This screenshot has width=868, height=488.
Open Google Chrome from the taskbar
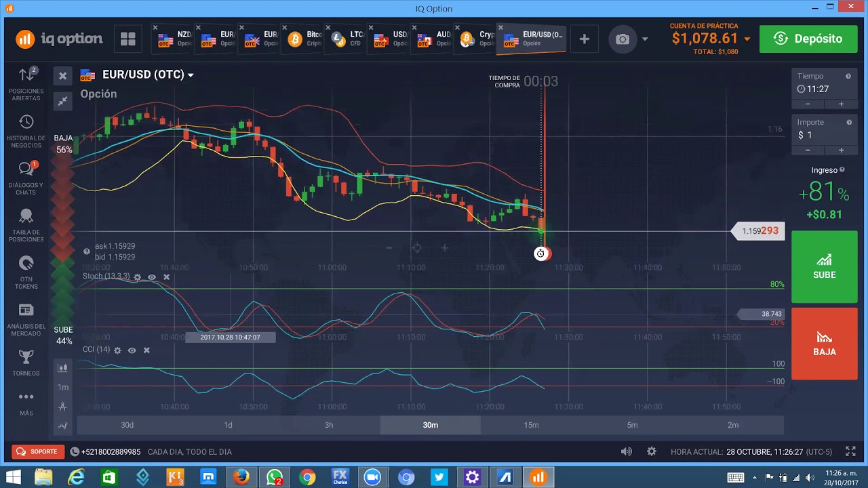click(307, 477)
